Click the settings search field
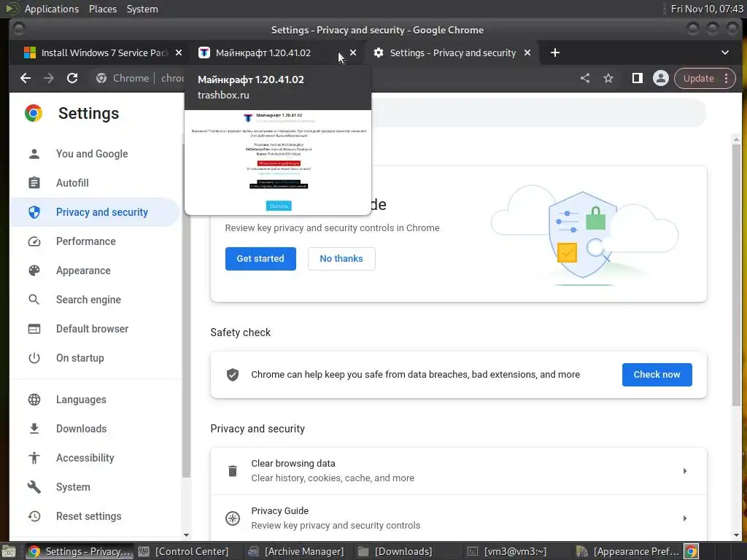Viewport: 747px width, 560px height. click(x=538, y=113)
